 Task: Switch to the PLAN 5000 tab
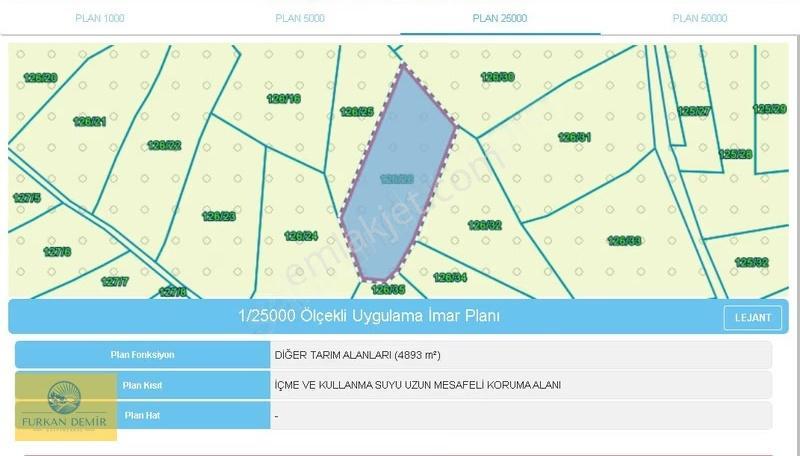[x=300, y=18]
